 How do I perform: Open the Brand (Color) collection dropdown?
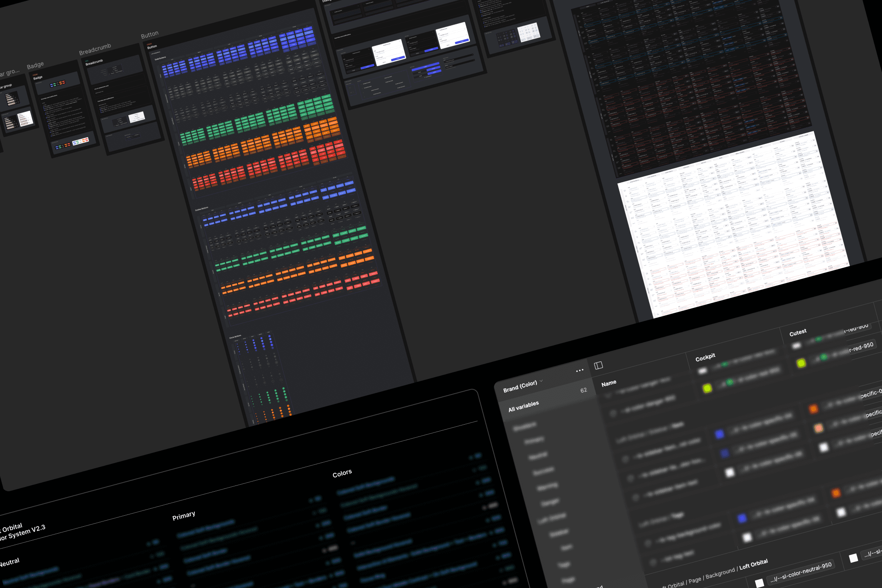click(523, 386)
